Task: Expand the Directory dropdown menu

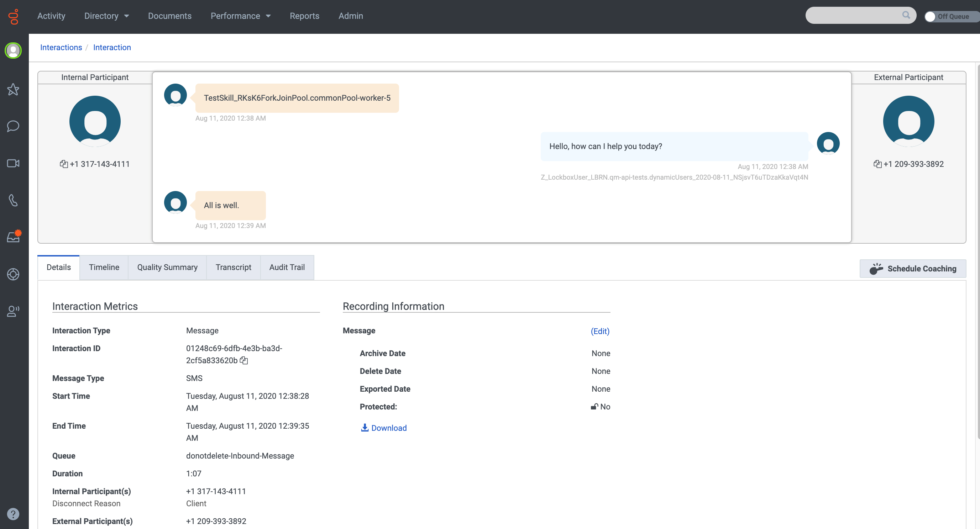Action: pyautogui.click(x=106, y=16)
